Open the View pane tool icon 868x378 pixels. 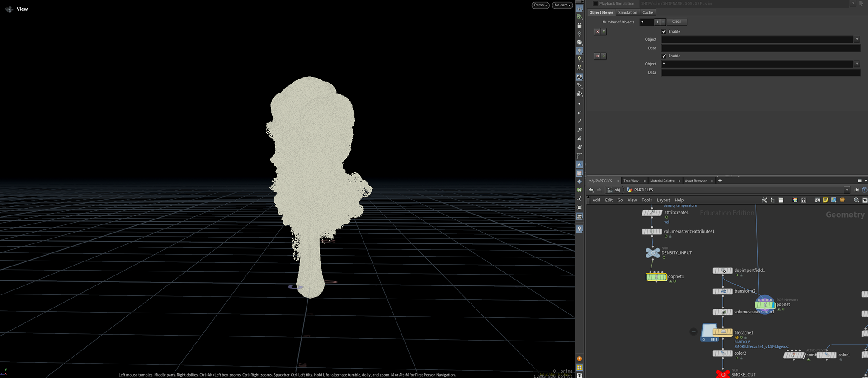(9, 9)
